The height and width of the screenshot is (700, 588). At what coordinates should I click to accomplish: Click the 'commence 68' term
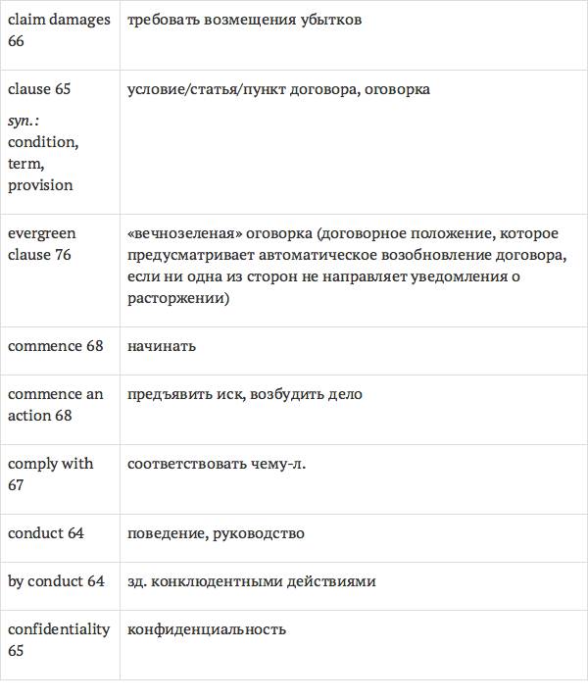click(55, 346)
